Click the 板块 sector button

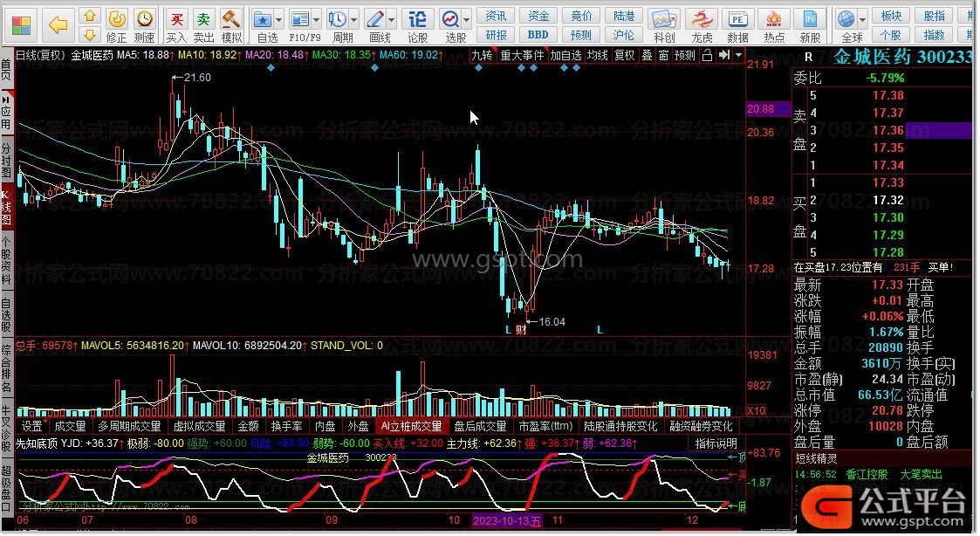(x=891, y=16)
